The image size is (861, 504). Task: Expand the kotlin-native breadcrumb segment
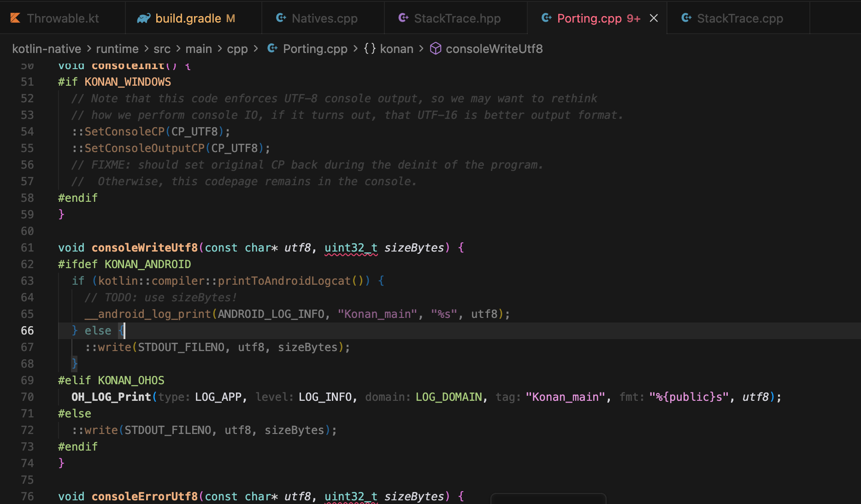(47, 49)
